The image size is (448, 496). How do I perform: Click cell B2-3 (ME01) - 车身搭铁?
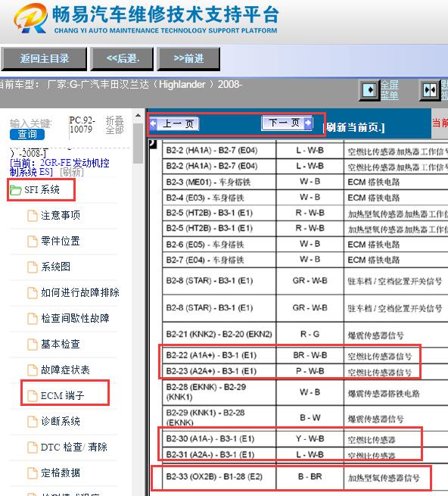pyautogui.click(x=219, y=182)
